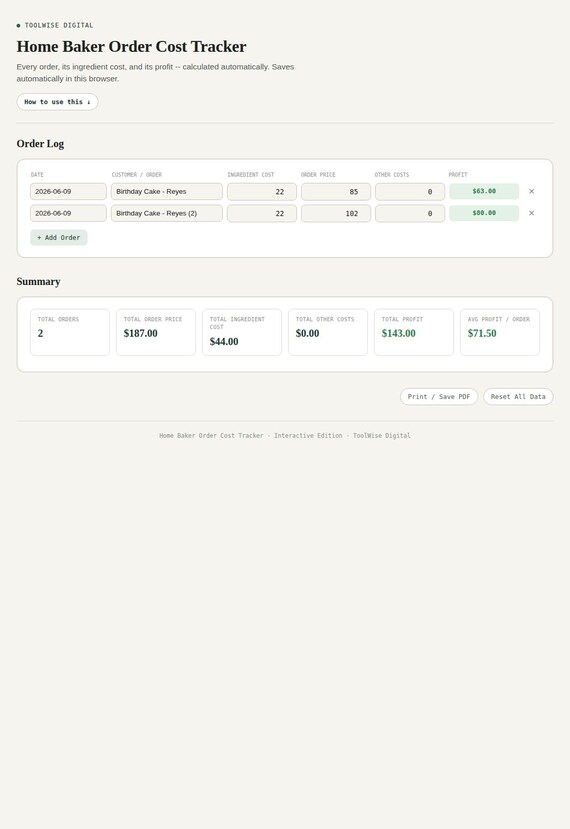Edit order price field showing 102
The image size is (570, 829).
click(x=336, y=213)
